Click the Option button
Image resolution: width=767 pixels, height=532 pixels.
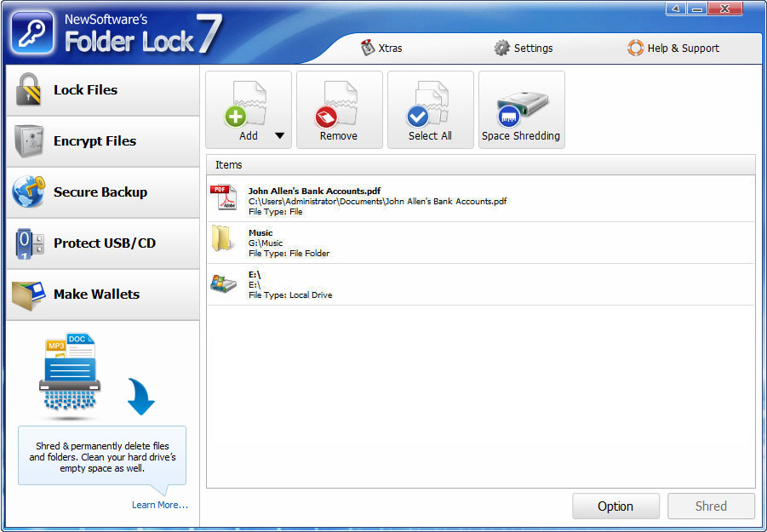(615, 506)
